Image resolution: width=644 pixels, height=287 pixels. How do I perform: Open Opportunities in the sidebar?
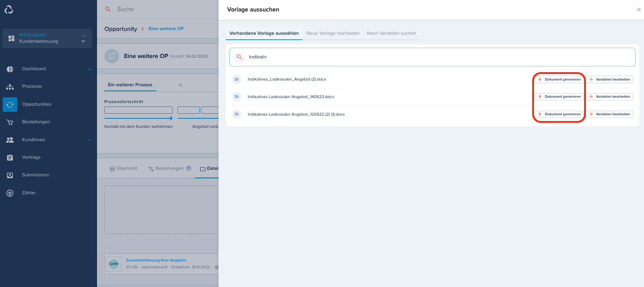tap(37, 105)
